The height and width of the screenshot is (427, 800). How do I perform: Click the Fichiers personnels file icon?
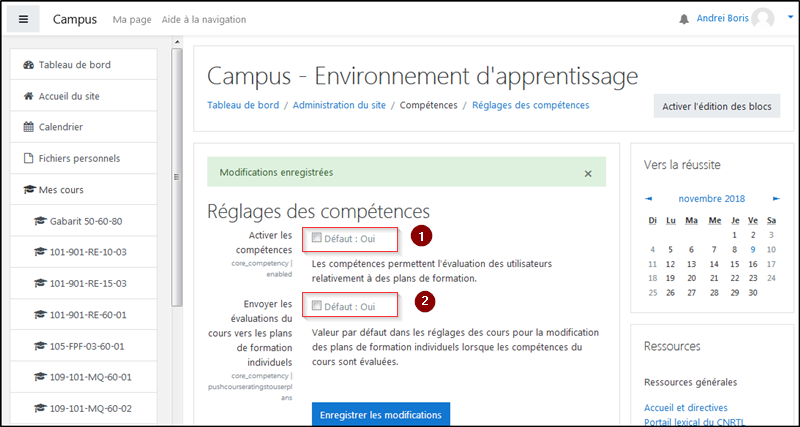tap(29, 158)
